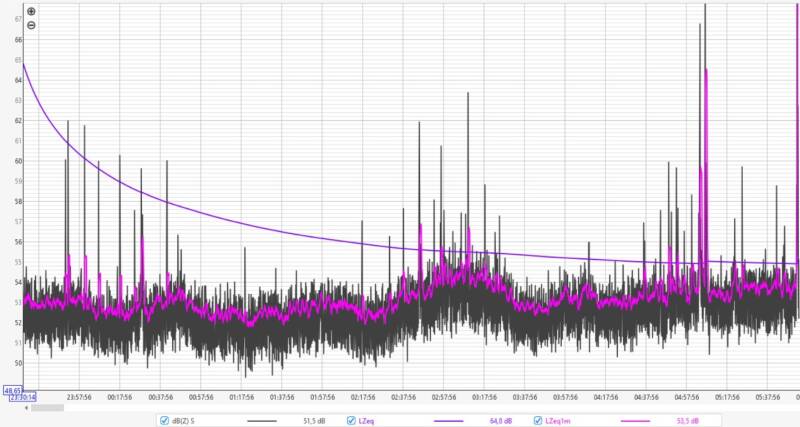Click the 64,8 dB legend value
The width and height of the screenshot is (800, 427).
coord(501,421)
